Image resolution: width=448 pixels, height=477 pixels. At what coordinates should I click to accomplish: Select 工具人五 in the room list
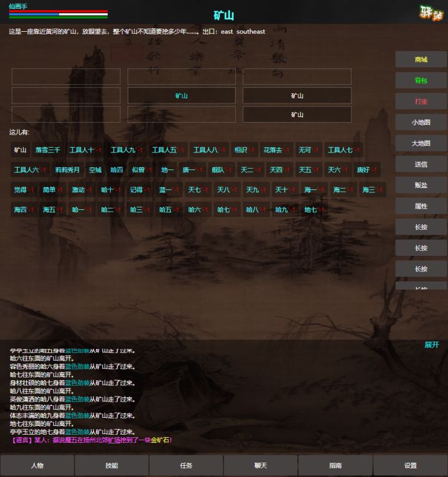168,150
